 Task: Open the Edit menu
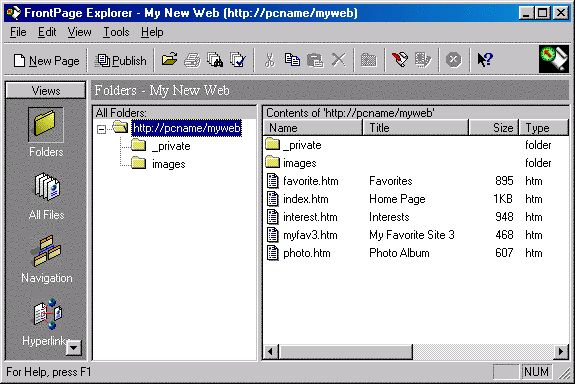pyautogui.click(x=47, y=32)
